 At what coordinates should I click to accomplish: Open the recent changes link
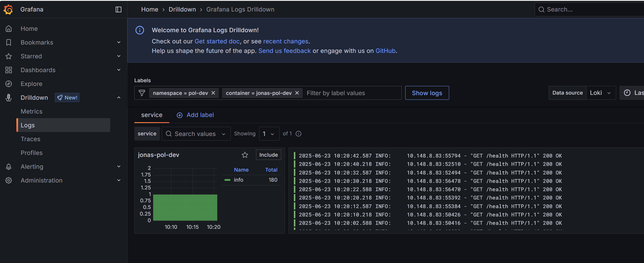[x=286, y=41]
